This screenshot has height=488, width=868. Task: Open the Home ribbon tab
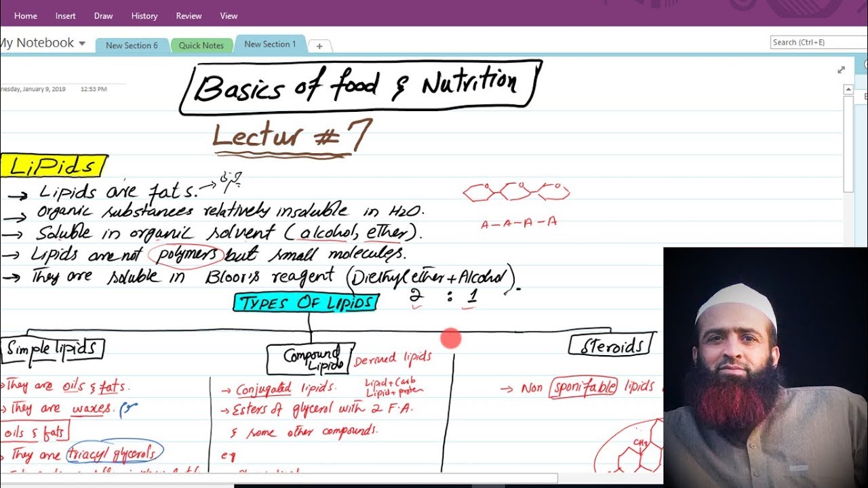(26, 16)
